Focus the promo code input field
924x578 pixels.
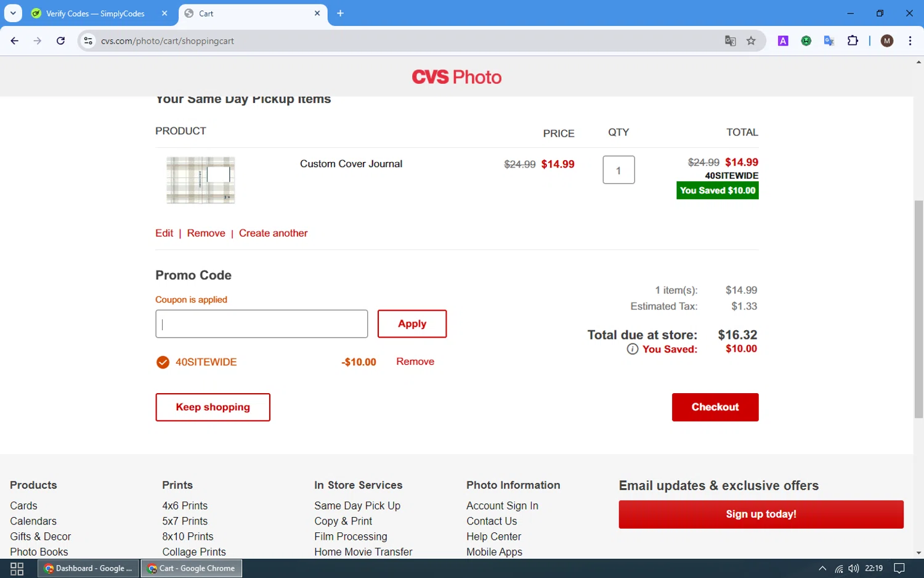262,324
